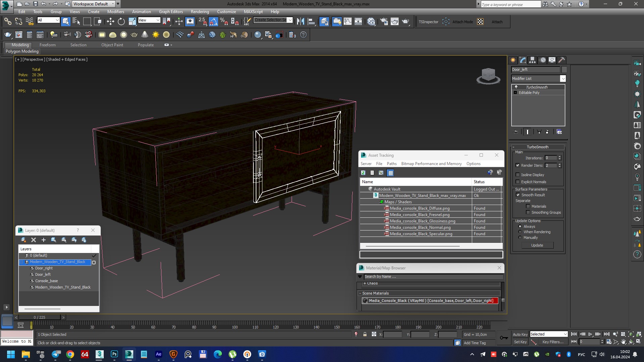Image resolution: width=644 pixels, height=362 pixels.
Task: Click the Play Animation button
Action: (590, 334)
